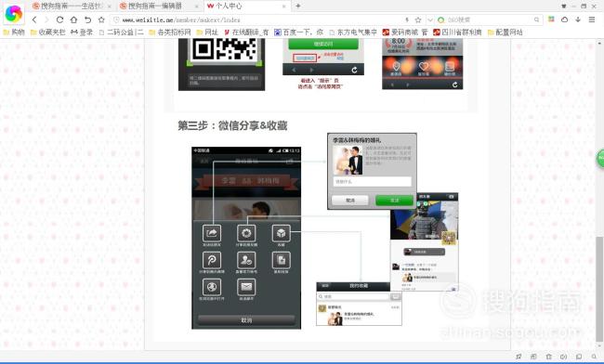Open the 购物 bookmark folder
Image resolution: width=604 pixels, height=364 pixels.
pyautogui.click(x=14, y=32)
